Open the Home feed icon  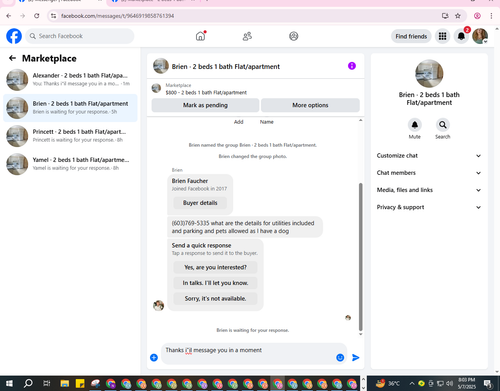(200, 36)
